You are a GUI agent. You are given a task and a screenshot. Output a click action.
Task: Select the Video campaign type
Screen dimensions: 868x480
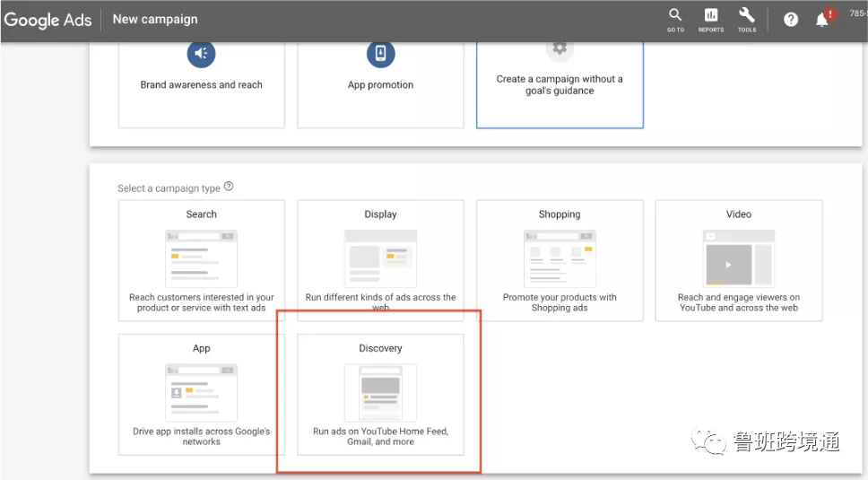coord(739,260)
